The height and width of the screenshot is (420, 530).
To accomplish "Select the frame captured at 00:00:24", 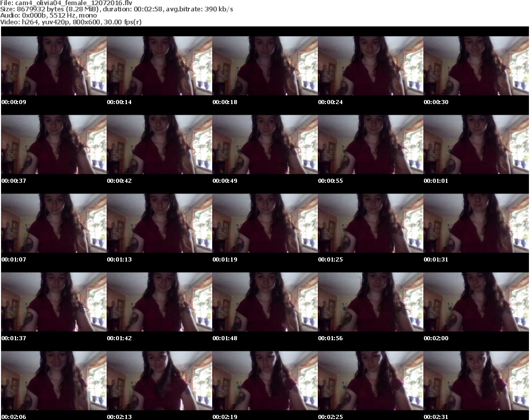I will 371,66.
